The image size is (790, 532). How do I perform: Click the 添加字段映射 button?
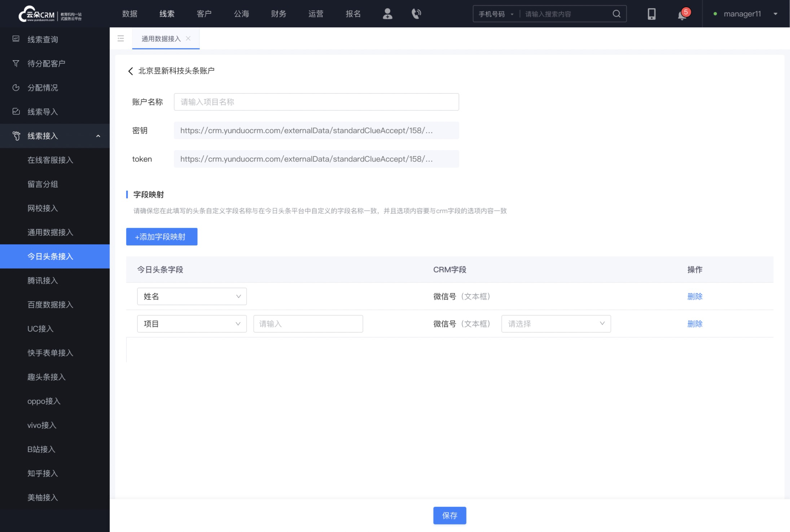coord(162,236)
